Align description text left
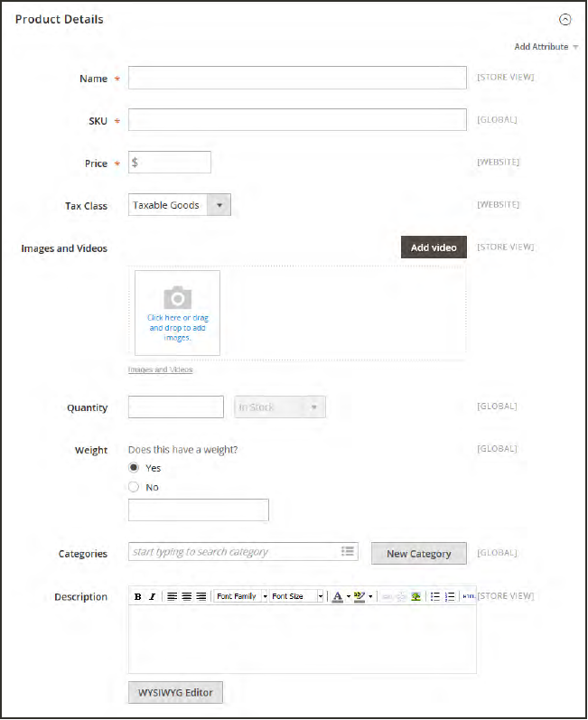Image resolution: width=588 pixels, height=720 pixels. (173, 597)
